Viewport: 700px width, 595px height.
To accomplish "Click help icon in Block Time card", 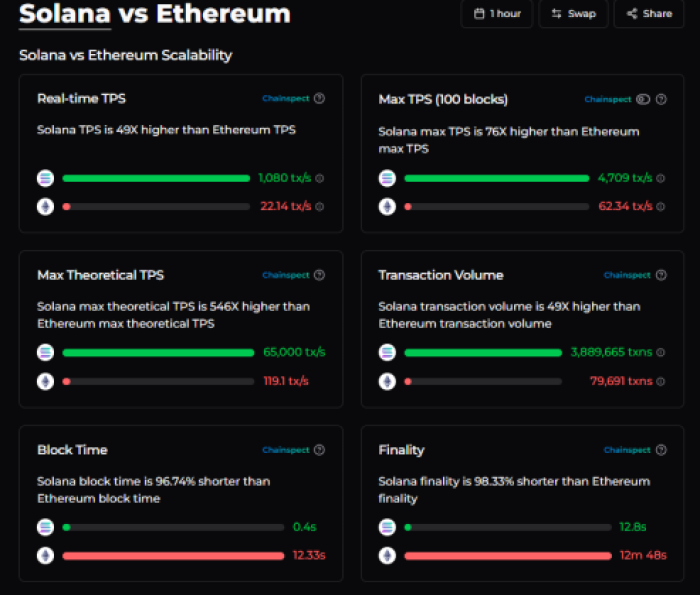I will coord(319,450).
